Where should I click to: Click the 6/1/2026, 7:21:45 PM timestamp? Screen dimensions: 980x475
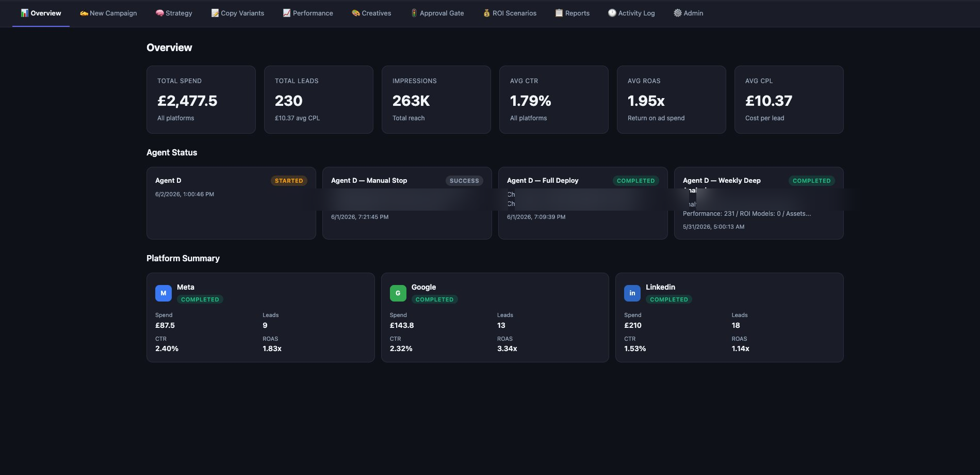pyautogui.click(x=360, y=217)
